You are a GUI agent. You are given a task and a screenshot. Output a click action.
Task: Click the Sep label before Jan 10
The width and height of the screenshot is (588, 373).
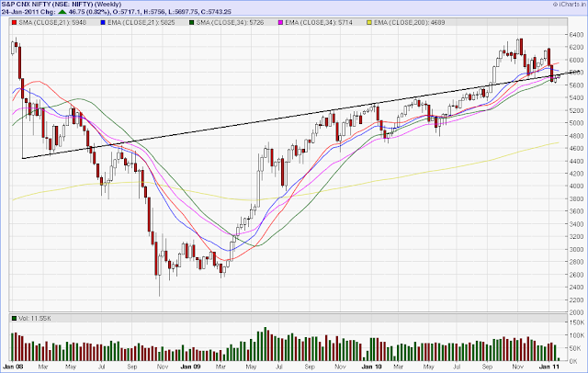point(310,367)
